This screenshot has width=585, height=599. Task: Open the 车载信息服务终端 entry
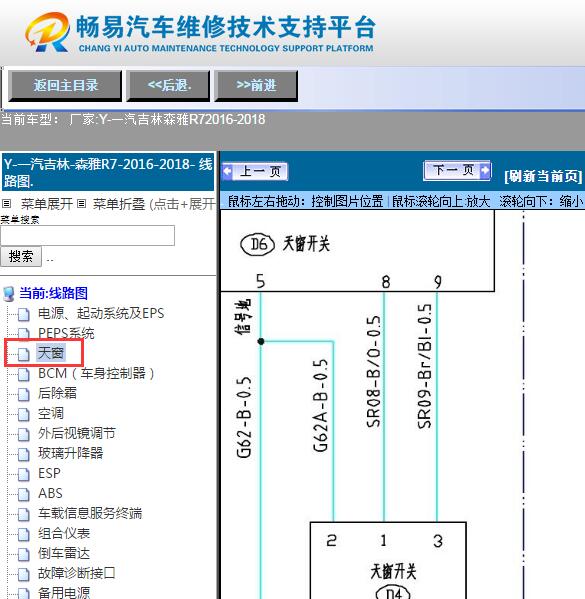coord(90,513)
